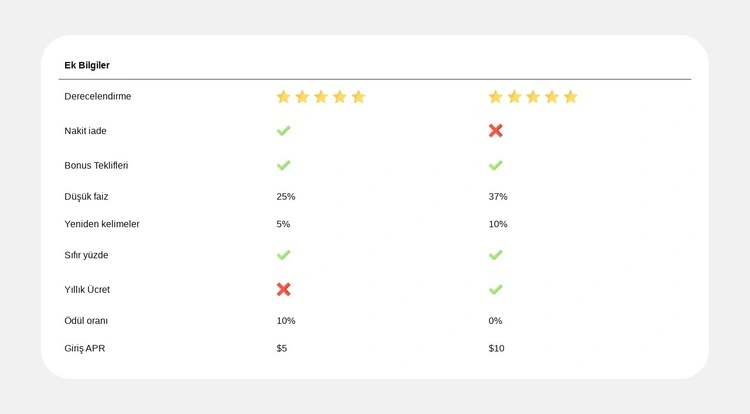Screen dimensions: 750x414
Task: Click the 25% Düşük faiz value
Action: click(x=286, y=196)
